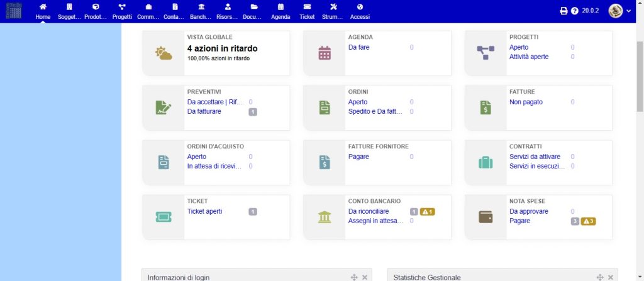
Task: Open the Ticket aperti link
Action: click(204, 212)
